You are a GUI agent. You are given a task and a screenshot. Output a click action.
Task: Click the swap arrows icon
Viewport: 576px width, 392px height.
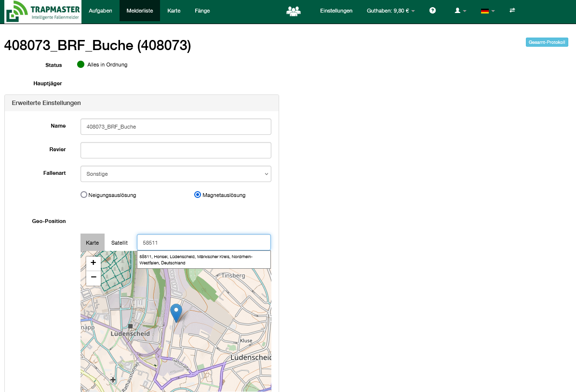click(512, 11)
